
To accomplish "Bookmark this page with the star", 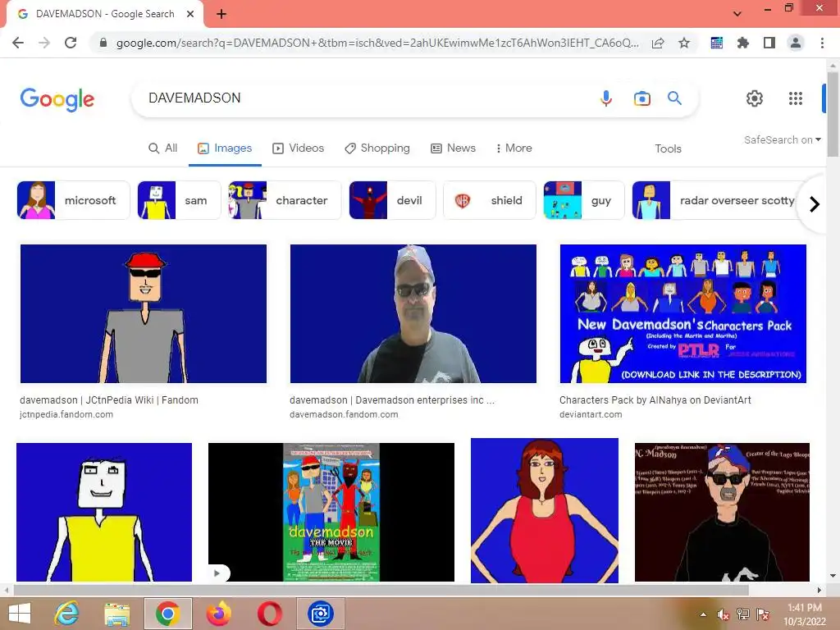I will (684, 43).
